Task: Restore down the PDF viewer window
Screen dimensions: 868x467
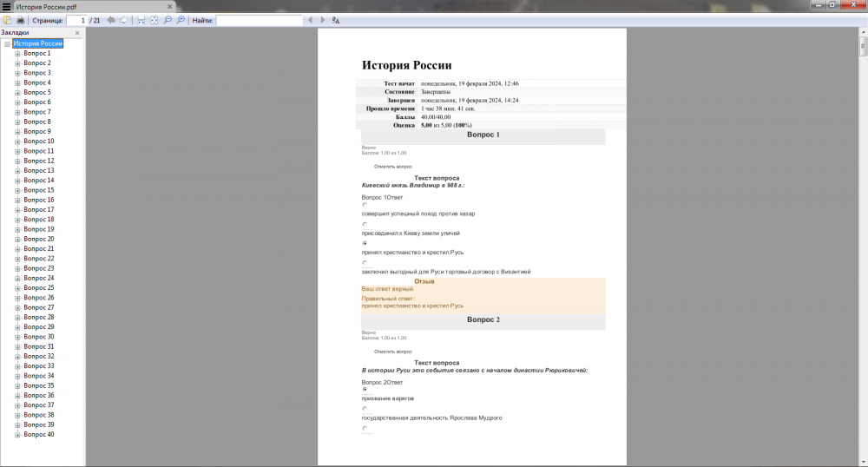Action: click(832, 5)
